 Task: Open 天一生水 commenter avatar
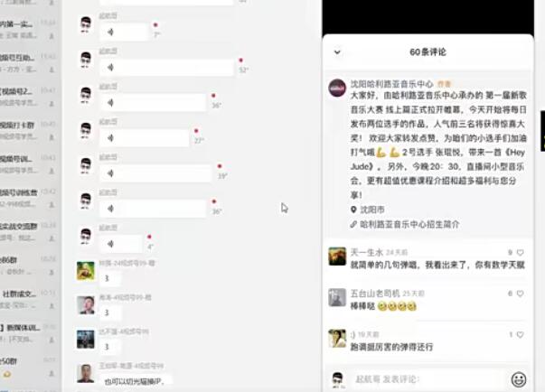click(337, 257)
